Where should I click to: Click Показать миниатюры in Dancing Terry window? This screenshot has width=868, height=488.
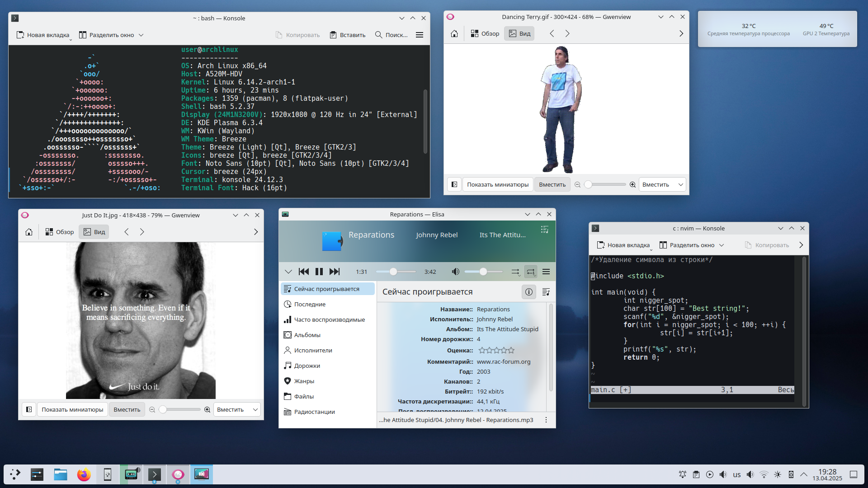(x=497, y=184)
